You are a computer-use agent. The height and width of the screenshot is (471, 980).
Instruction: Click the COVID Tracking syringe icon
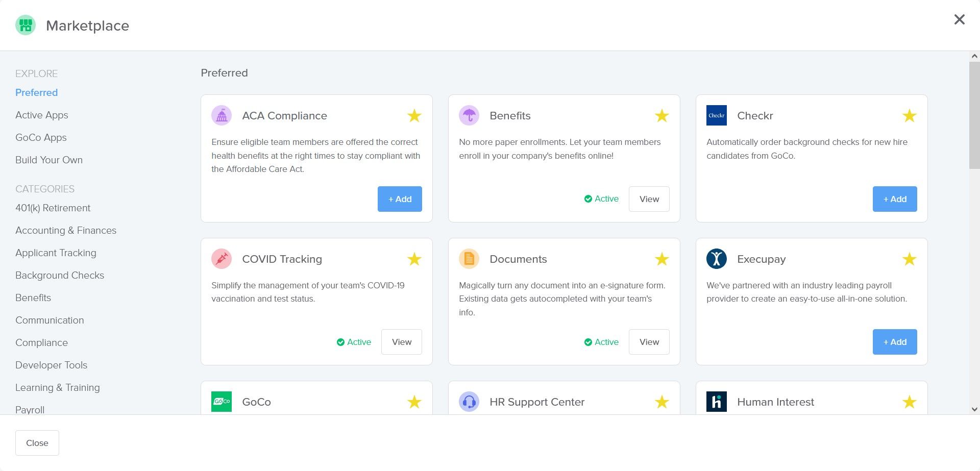[x=222, y=259]
